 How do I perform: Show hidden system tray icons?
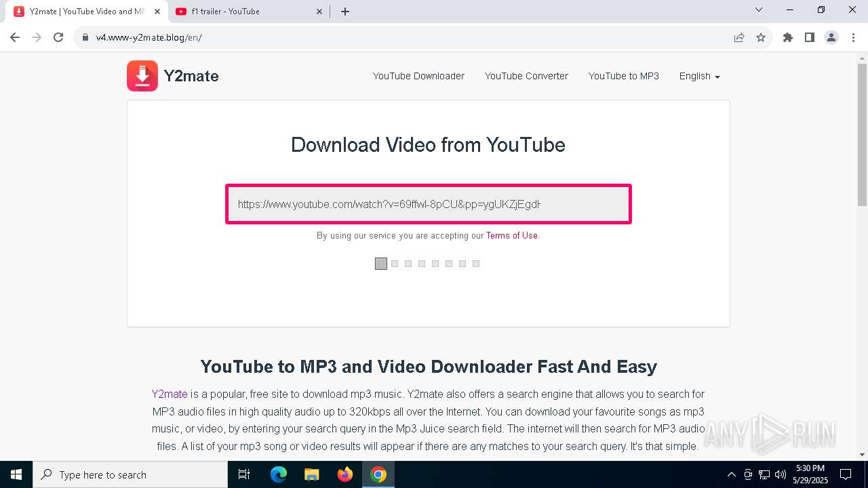731,474
